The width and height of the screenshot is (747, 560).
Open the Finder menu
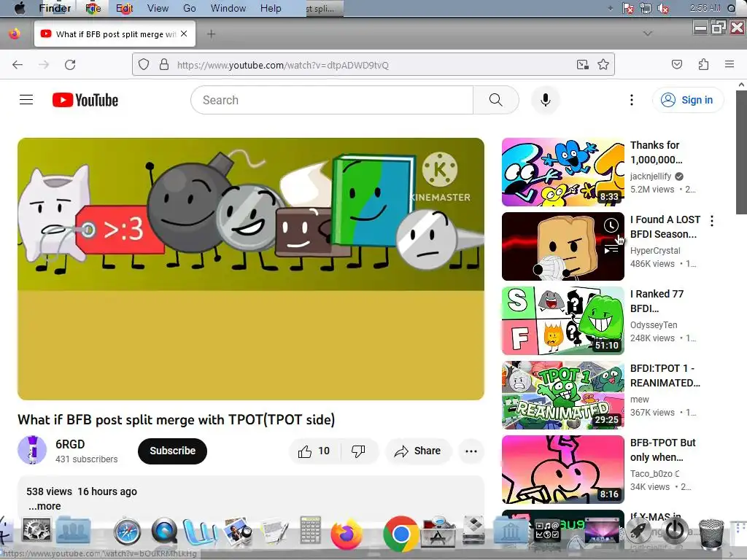click(55, 8)
